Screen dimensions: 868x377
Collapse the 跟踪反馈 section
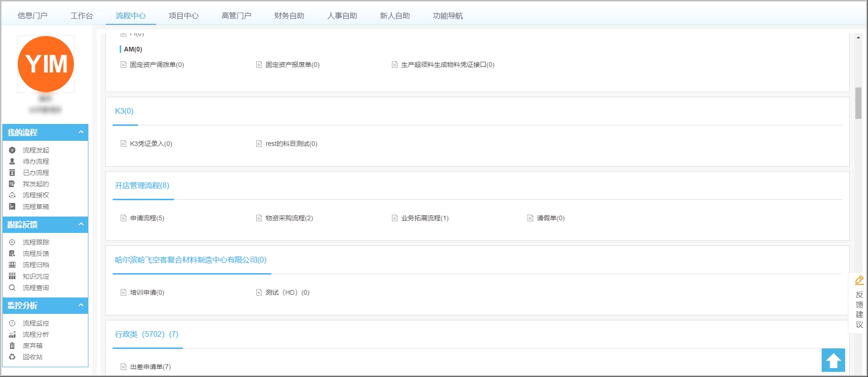pyautogui.click(x=81, y=225)
